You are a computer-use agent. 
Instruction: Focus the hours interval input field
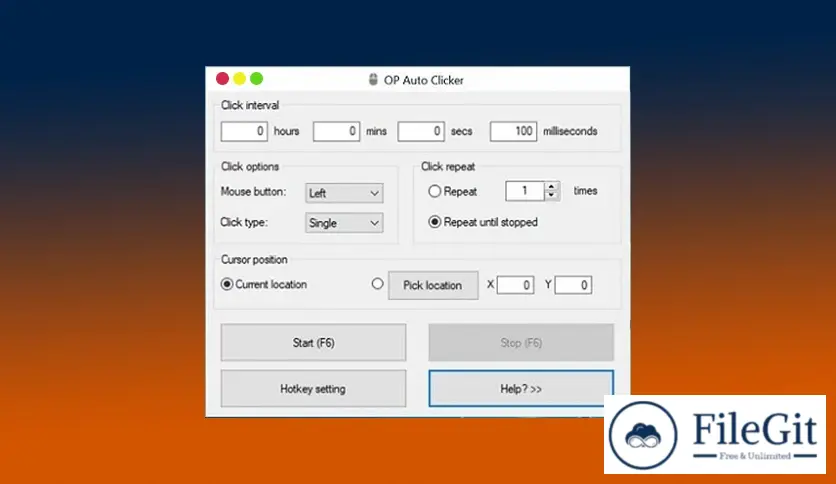(244, 131)
